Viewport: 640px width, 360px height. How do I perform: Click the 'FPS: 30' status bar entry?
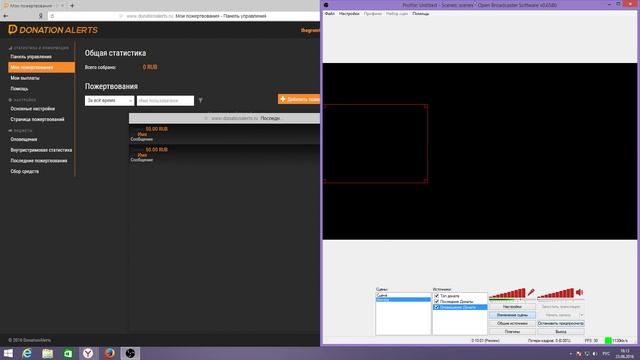pyautogui.click(x=591, y=340)
